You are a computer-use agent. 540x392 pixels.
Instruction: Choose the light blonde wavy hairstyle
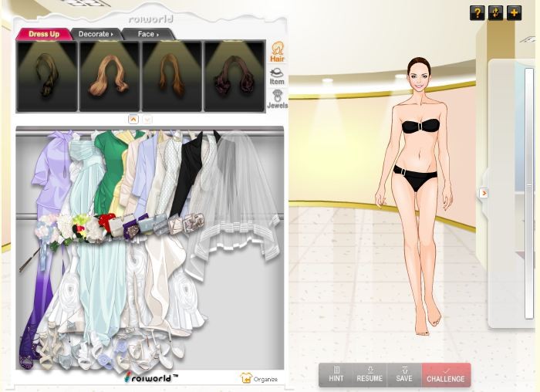point(109,76)
